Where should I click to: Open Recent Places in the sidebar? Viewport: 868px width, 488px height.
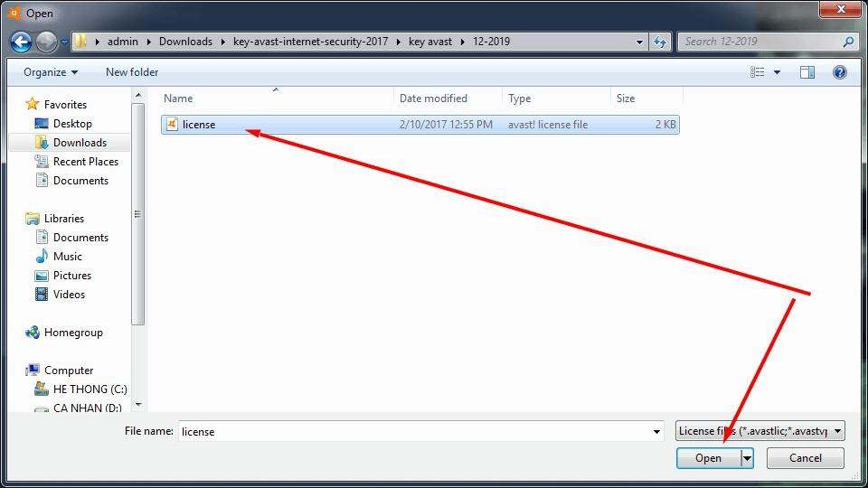pyautogui.click(x=86, y=162)
